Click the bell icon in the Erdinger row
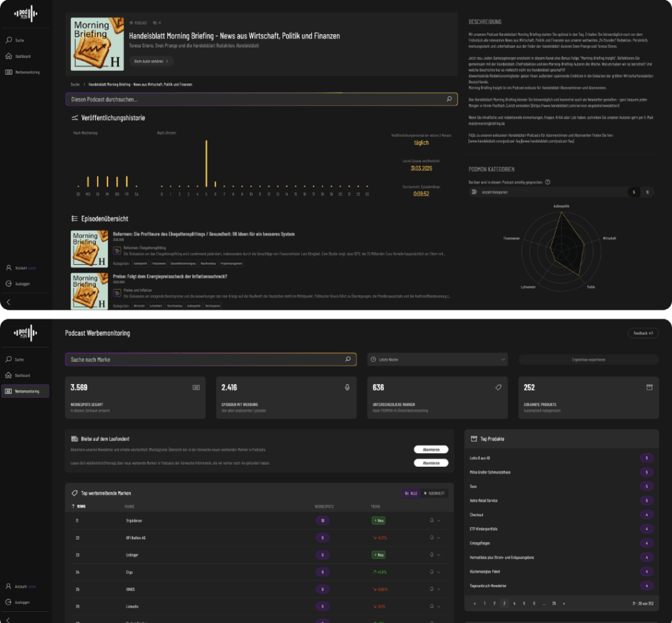Screen dimensions: 672x623 point(431,555)
